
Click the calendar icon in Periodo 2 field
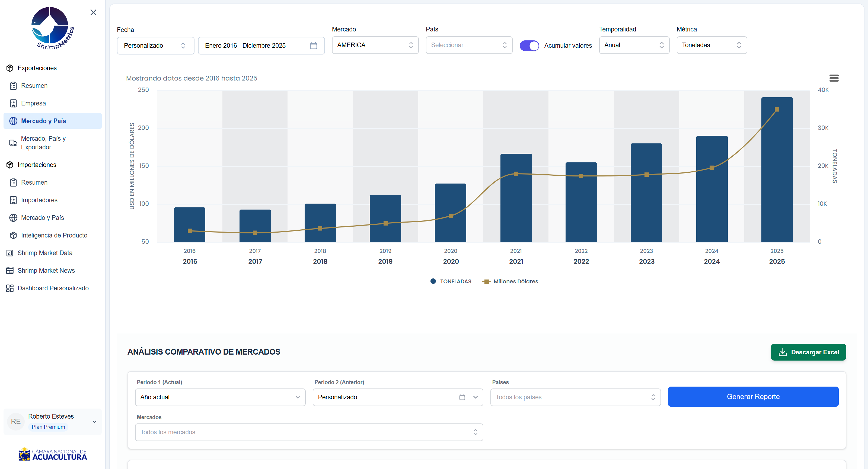point(462,397)
